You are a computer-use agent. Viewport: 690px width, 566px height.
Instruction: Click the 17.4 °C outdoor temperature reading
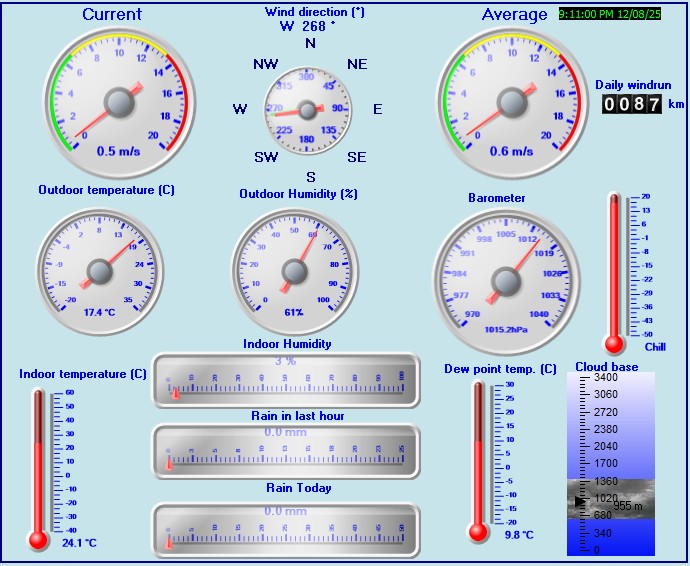99,312
